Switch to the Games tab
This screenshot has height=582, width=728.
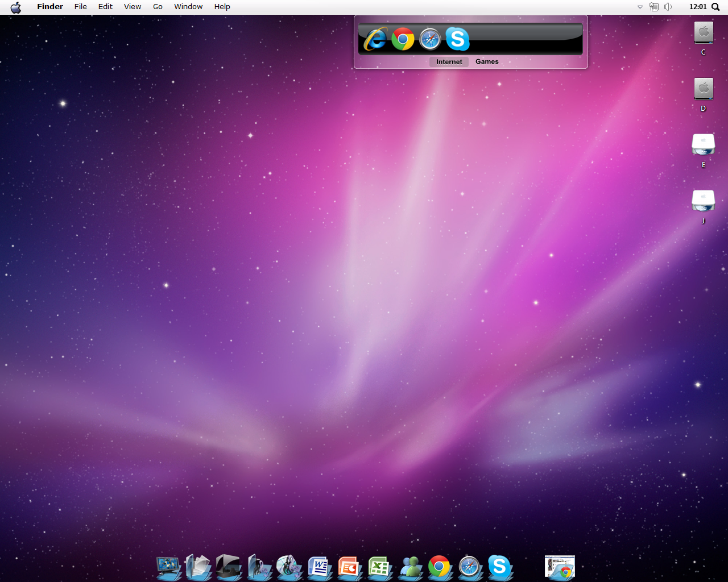point(487,62)
